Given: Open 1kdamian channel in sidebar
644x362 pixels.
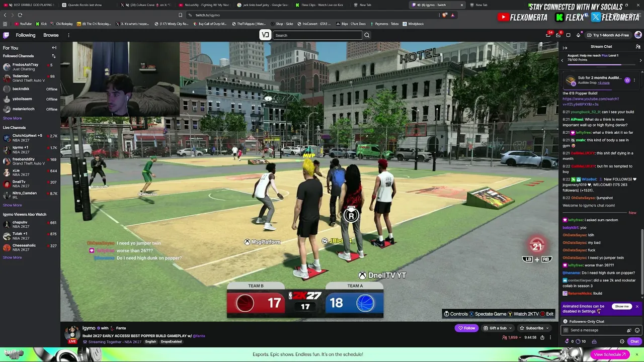Looking at the screenshot, I should point(30,78).
